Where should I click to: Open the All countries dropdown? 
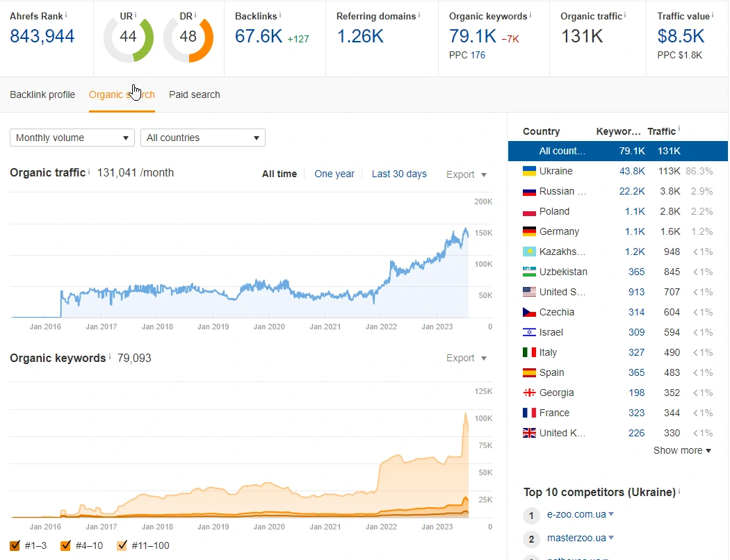coord(202,138)
